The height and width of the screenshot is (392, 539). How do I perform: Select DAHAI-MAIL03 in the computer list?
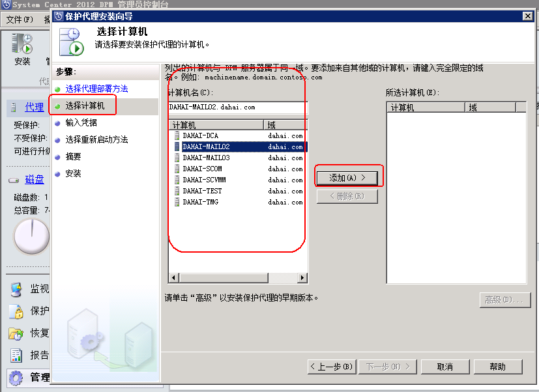click(x=238, y=158)
